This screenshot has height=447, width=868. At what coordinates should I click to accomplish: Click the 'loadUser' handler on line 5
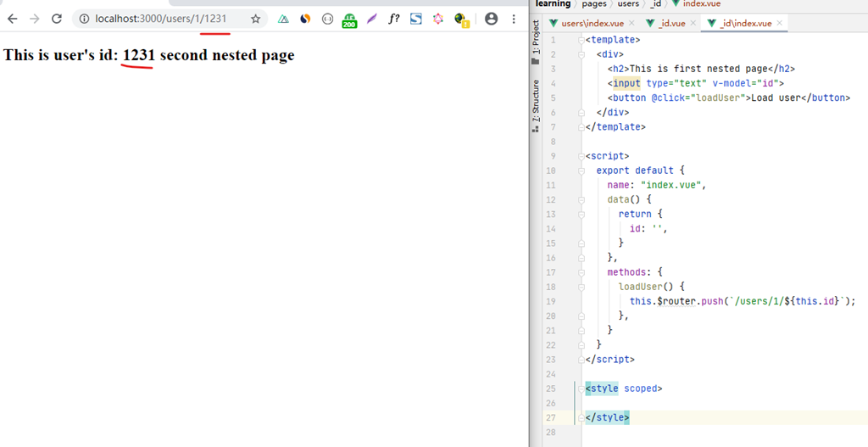click(x=718, y=98)
